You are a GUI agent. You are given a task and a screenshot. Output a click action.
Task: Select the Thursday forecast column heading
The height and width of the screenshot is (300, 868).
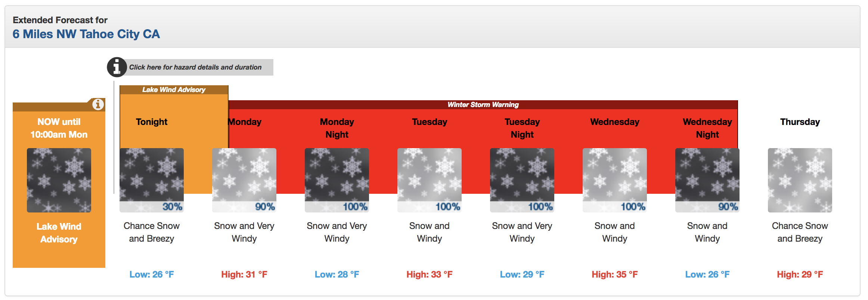click(x=800, y=122)
